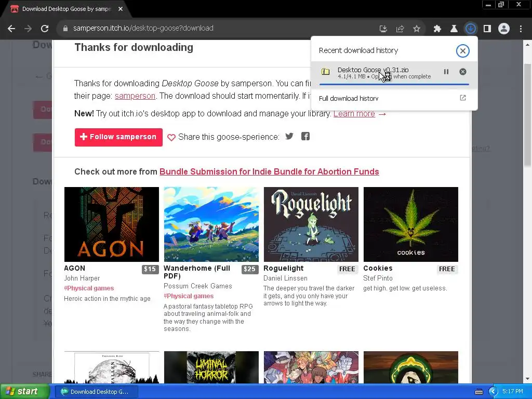Open Wanderhome (Full PDF) title link
The height and width of the screenshot is (399, 532).
coord(197,272)
